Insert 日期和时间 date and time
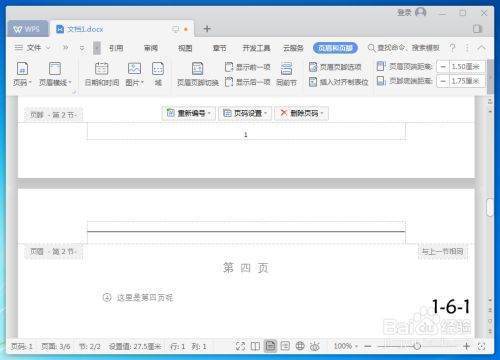 (x=102, y=74)
